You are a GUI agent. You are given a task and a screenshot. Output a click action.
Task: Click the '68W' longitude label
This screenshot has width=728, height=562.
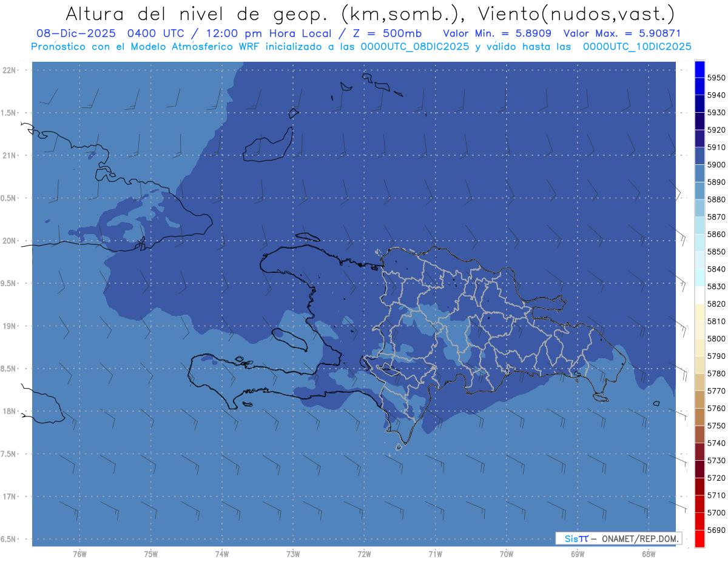click(x=649, y=554)
